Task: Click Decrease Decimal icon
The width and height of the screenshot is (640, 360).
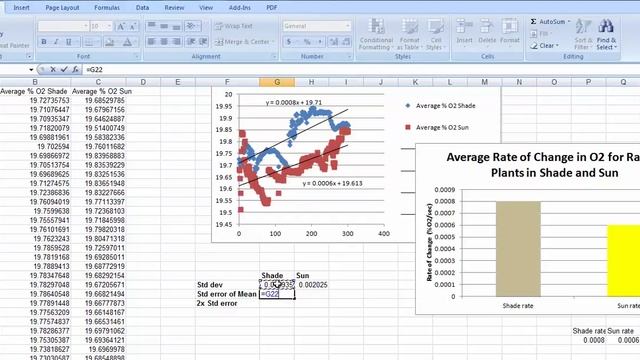Action: tap(346, 42)
